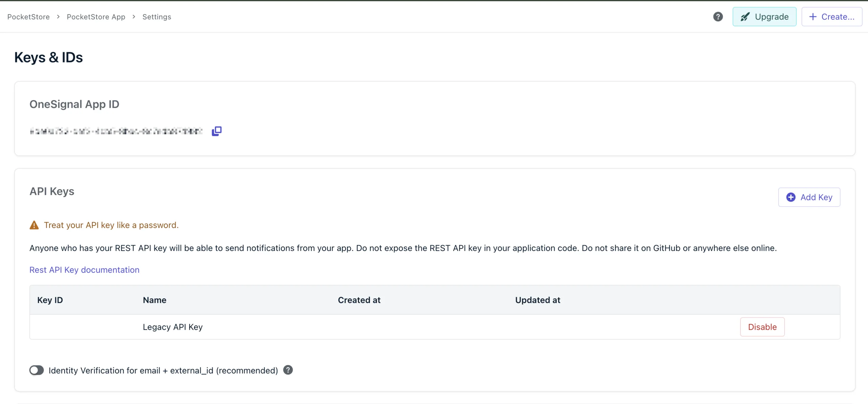Navigate to PocketStore App breadcrumb
The width and height of the screenshot is (868, 404).
click(96, 17)
